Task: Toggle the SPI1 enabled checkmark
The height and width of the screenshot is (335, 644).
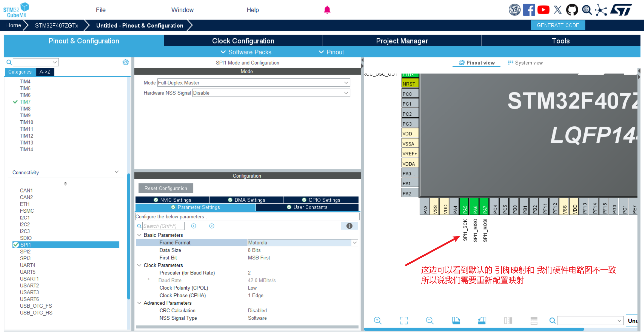Action: click(x=16, y=245)
